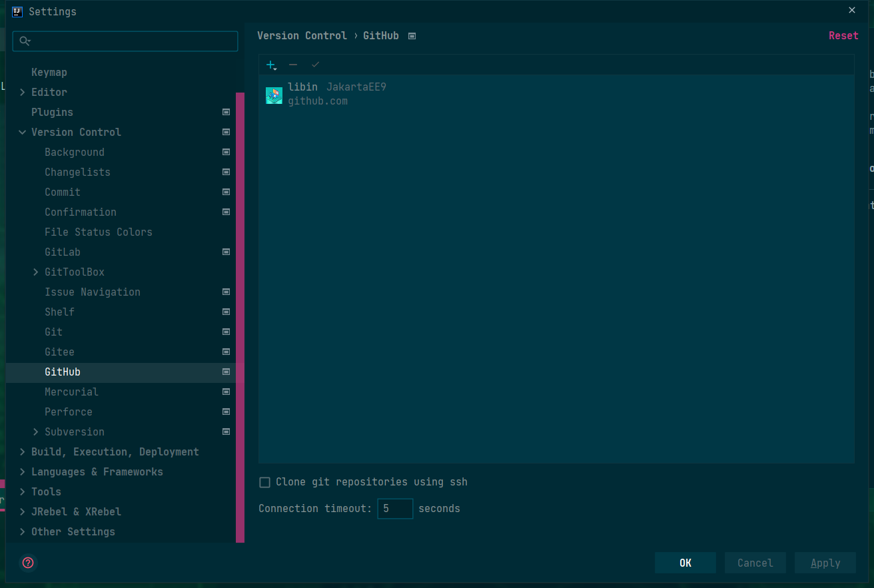This screenshot has width=874, height=588.
Task: Click project icon next to GitLab
Action: coord(226,252)
